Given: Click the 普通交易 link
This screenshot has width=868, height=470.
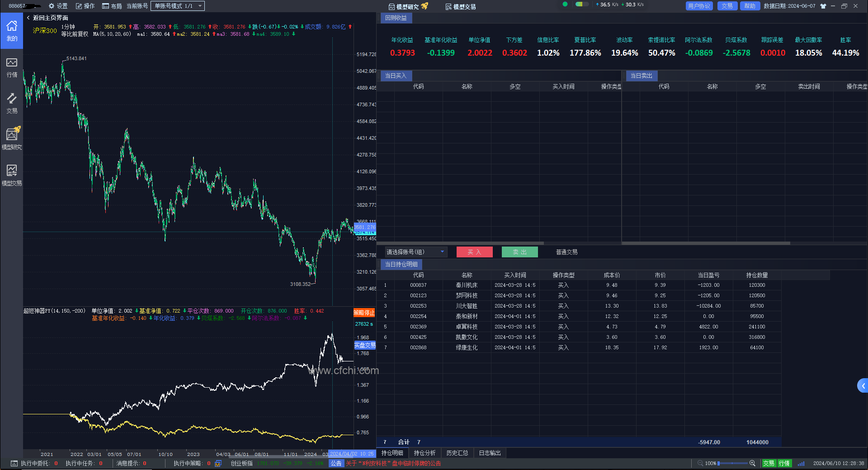Looking at the screenshot, I should click(x=567, y=252).
